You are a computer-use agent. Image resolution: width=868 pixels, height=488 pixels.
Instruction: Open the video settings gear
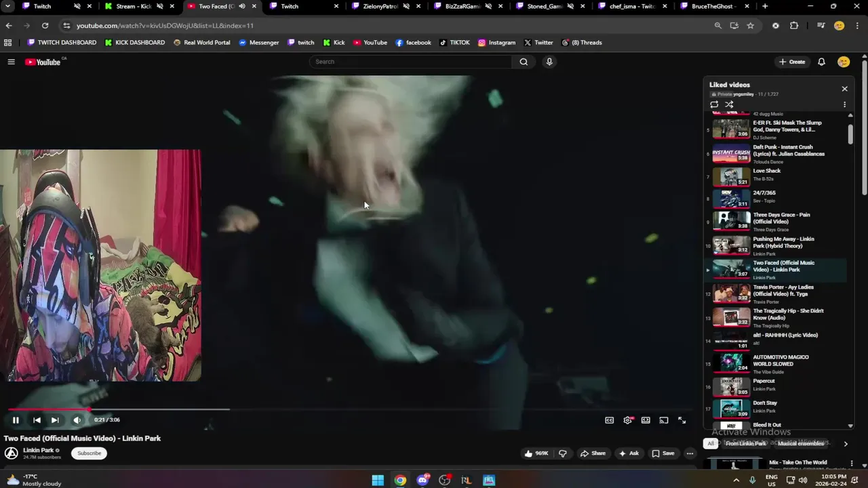point(628,420)
